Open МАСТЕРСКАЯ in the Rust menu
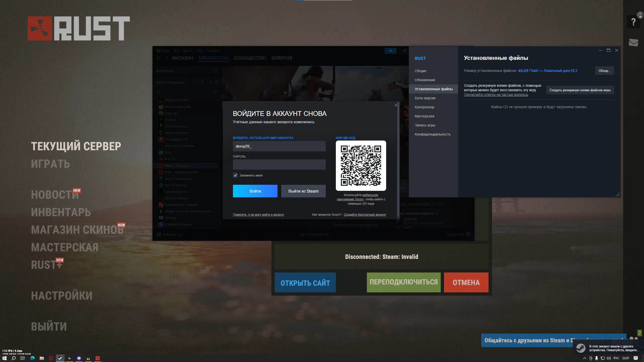Screen dimensions: 644x362 [x=65, y=247]
